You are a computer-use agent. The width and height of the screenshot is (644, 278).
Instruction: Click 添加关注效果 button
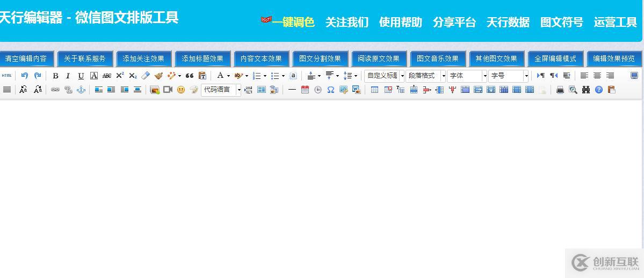144,58
